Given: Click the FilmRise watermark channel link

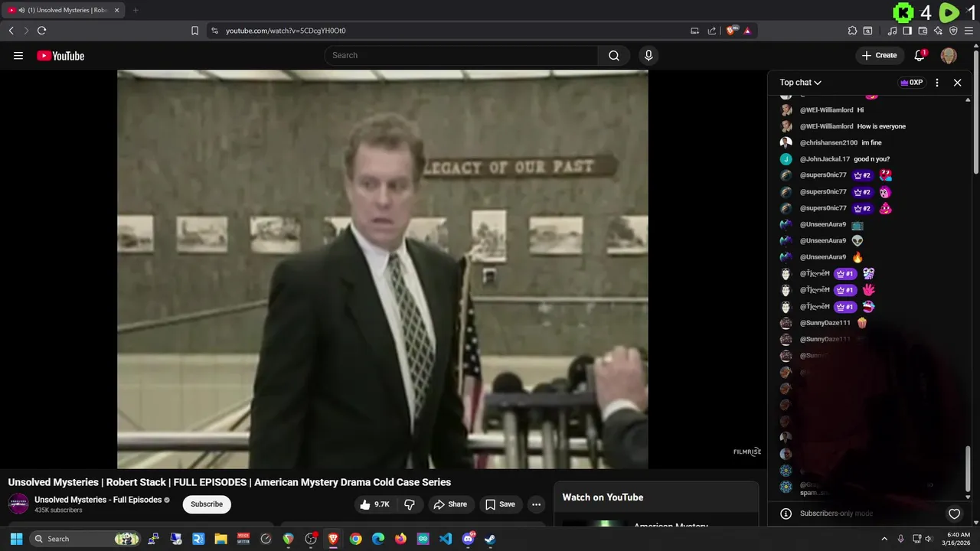Looking at the screenshot, I should 747,452.
